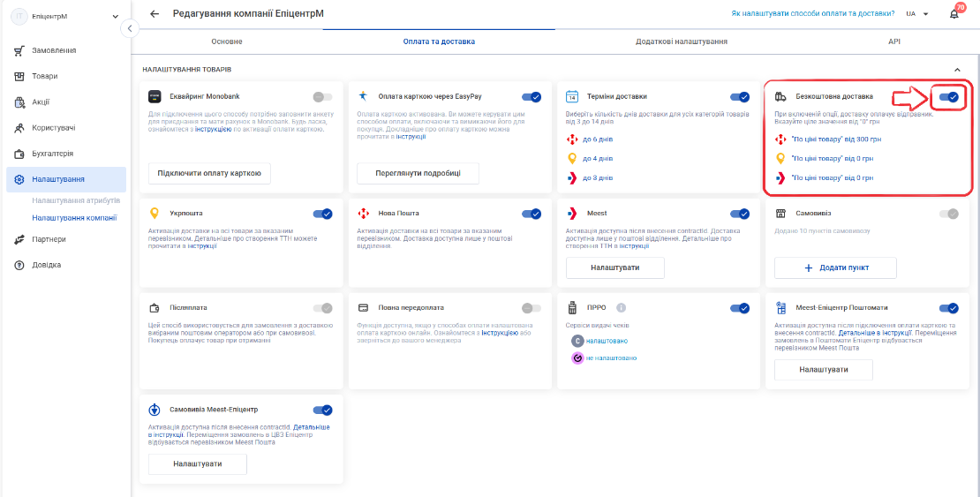This screenshot has width=980, height=497.
Task: Toggle the Укрпошта delivery switch
Action: pos(322,214)
